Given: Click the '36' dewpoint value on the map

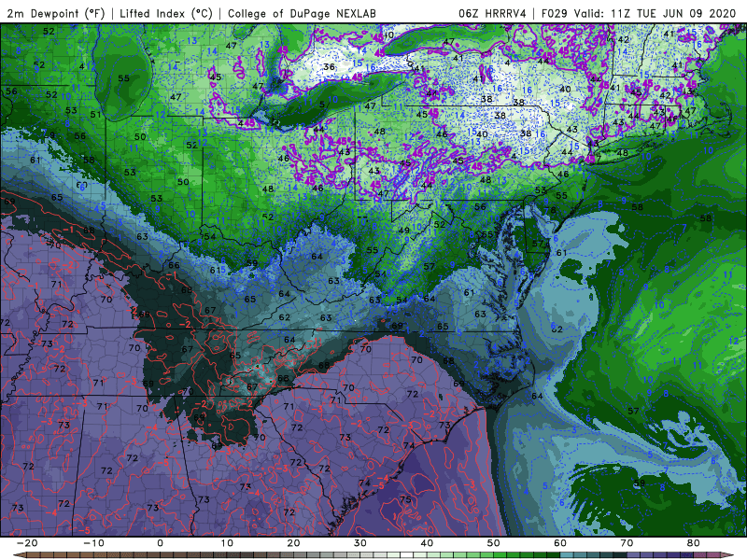Looking at the screenshot, I should tap(330, 67).
